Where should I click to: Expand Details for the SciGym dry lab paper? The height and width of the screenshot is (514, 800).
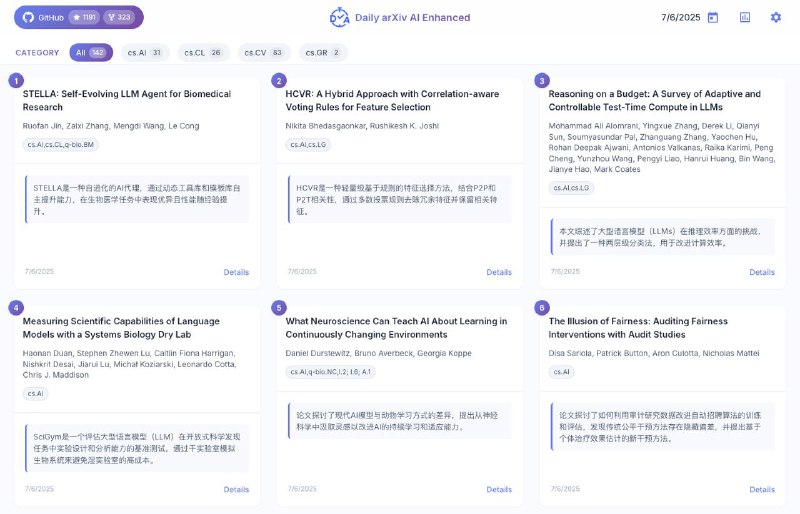click(236, 489)
